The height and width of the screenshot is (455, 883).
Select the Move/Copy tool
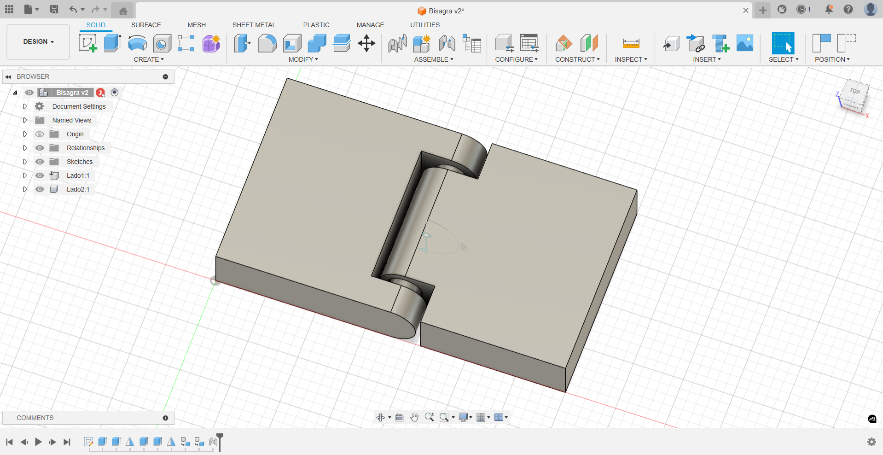pyautogui.click(x=367, y=43)
